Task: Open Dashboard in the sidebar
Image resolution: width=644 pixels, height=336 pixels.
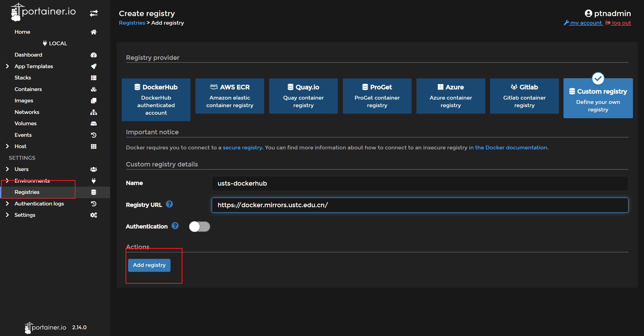Action: coord(28,55)
